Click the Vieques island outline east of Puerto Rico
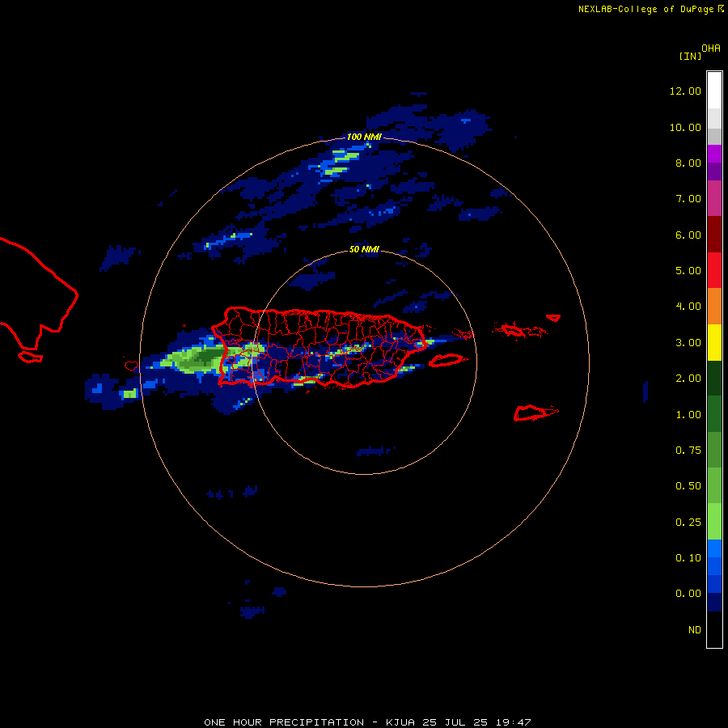Viewport: 728px width, 728px height. [x=447, y=360]
